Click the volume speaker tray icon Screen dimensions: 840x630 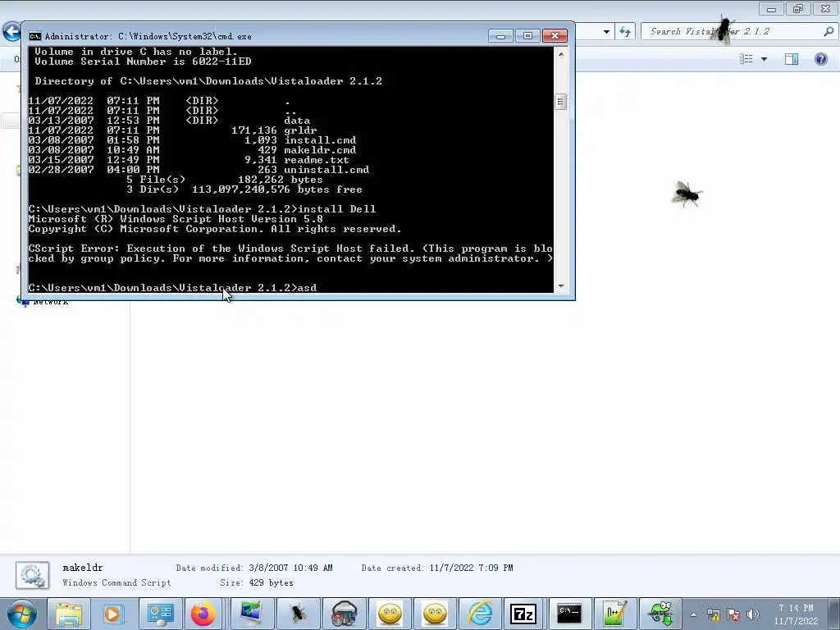753,614
